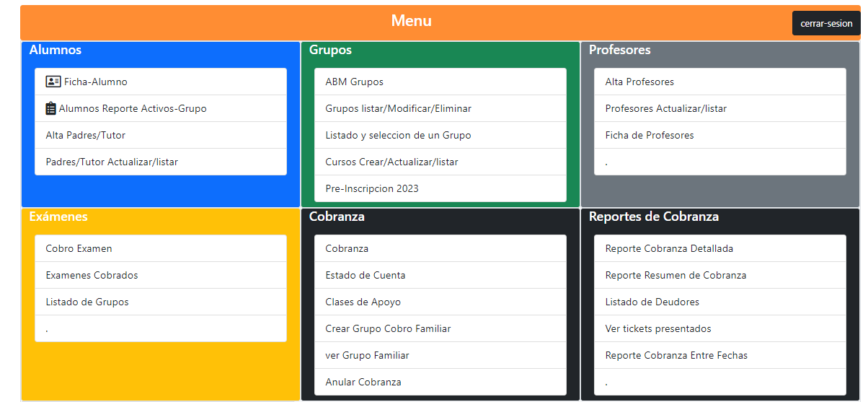Select Alta Profesores option

point(639,82)
